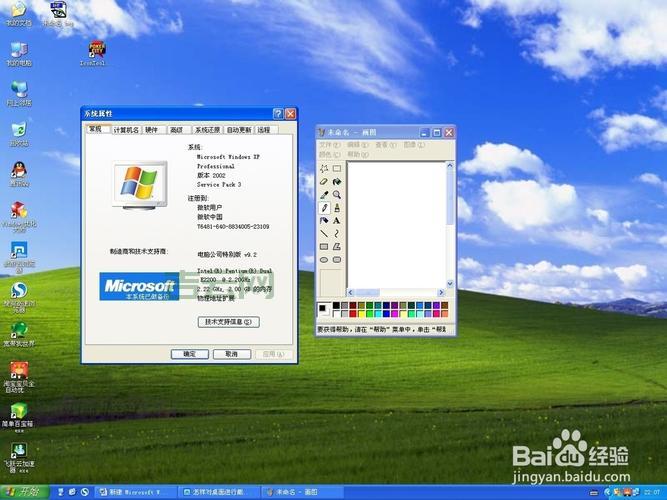
Task: Select the straight Line tool
Action: 324,233
